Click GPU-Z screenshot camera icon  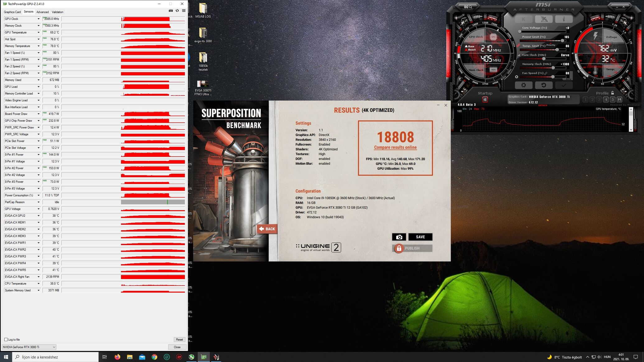171,11
